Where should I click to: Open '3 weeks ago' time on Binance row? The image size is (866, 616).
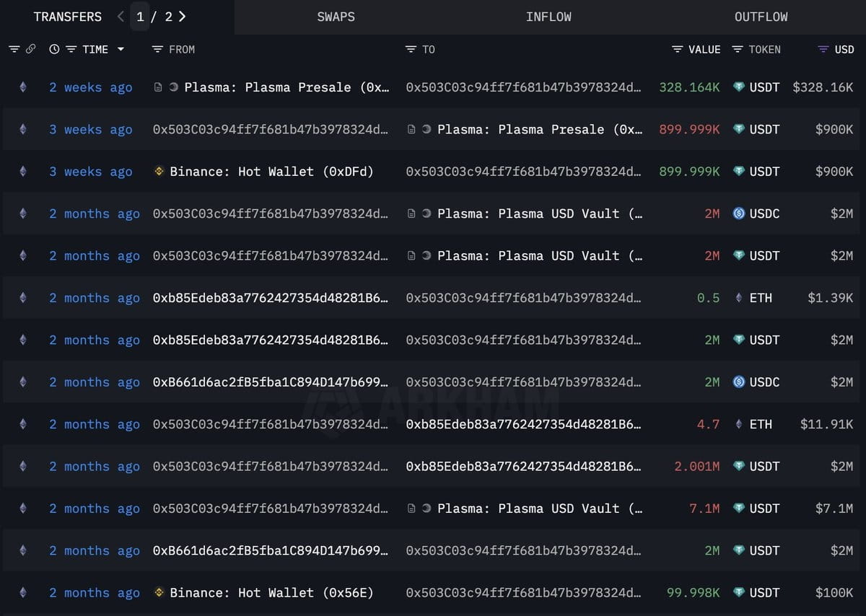tap(91, 172)
